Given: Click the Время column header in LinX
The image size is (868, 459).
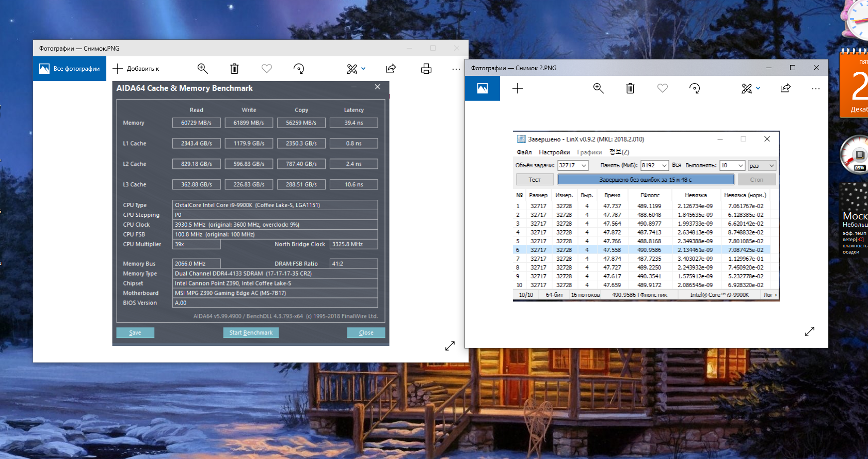Looking at the screenshot, I should tap(612, 195).
